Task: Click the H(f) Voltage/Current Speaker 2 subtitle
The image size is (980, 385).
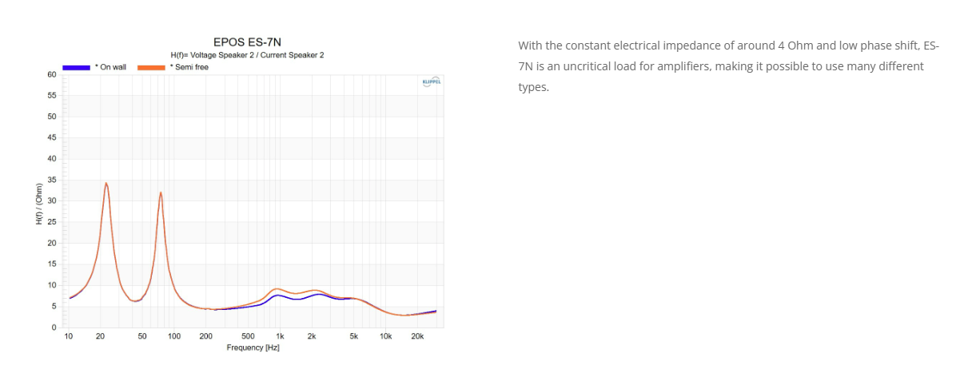Action: click(247, 55)
